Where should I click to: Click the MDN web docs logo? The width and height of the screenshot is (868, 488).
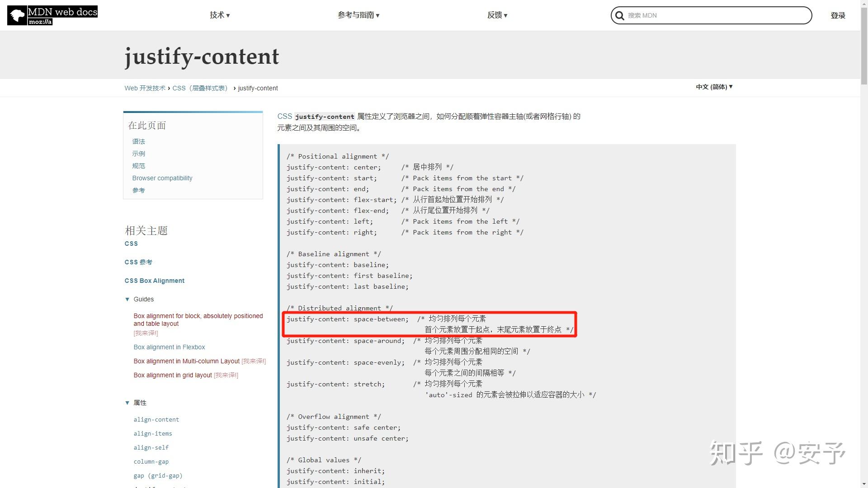(x=52, y=15)
